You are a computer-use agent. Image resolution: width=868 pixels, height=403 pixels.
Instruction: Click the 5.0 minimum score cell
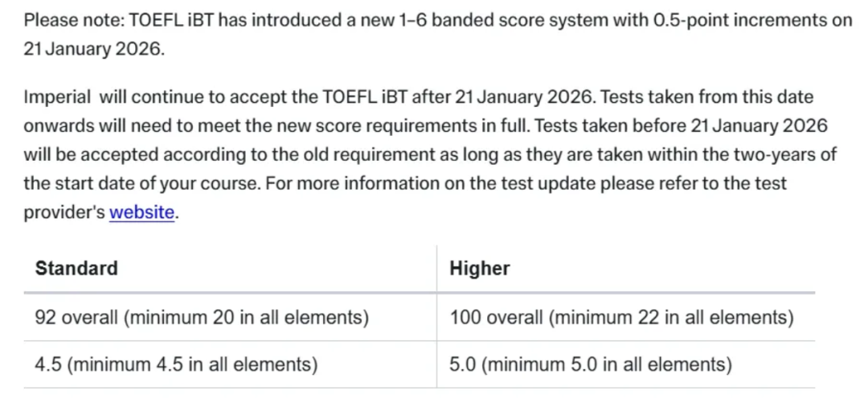(x=591, y=364)
